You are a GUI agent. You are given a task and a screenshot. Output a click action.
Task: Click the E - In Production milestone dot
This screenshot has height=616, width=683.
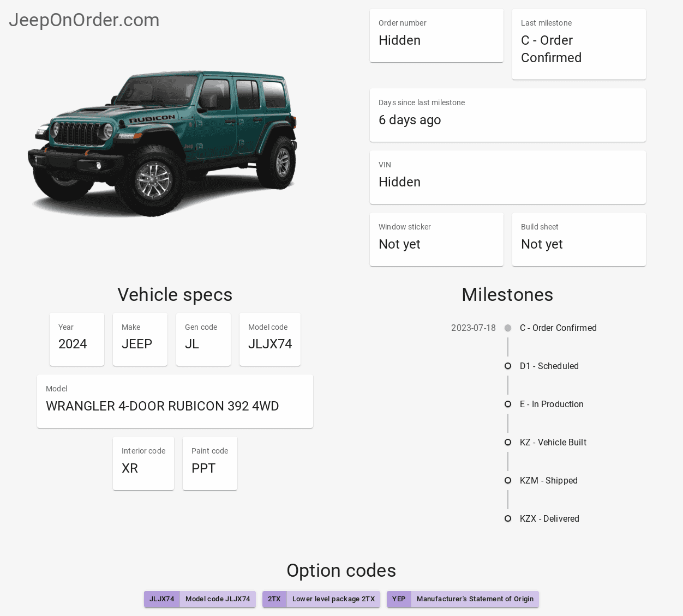click(x=508, y=404)
